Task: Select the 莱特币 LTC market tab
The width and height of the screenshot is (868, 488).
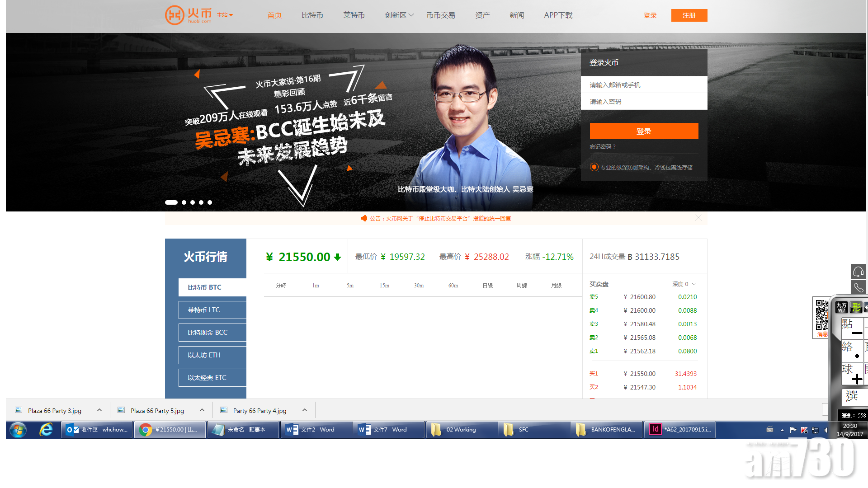Action: pos(212,310)
